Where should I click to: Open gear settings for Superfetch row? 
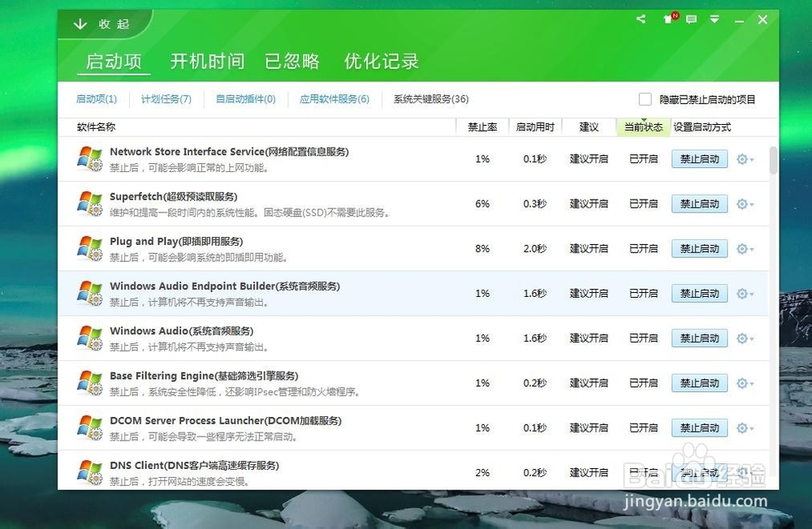(x=745, y=204)
